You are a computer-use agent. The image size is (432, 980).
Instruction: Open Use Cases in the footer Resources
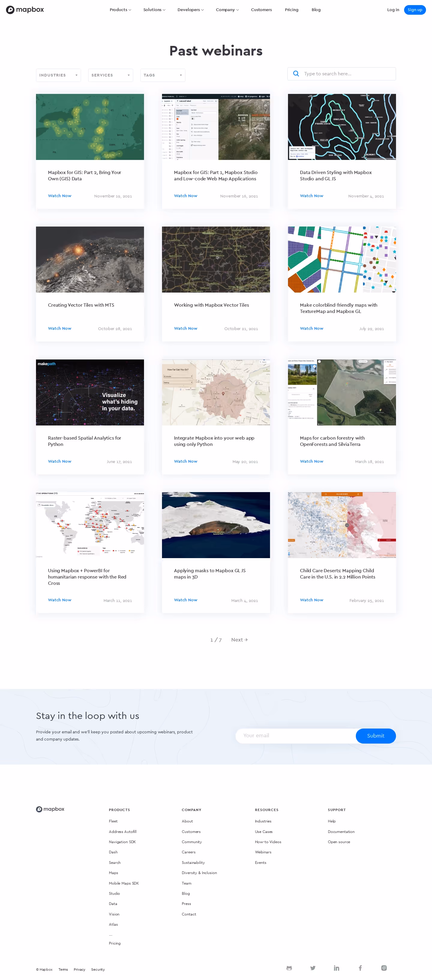point(263,832)
